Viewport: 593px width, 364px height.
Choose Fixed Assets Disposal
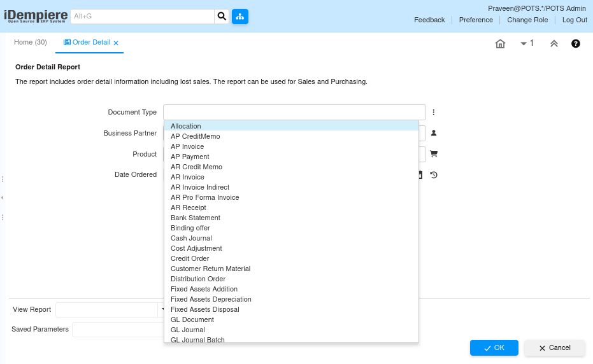291,309
